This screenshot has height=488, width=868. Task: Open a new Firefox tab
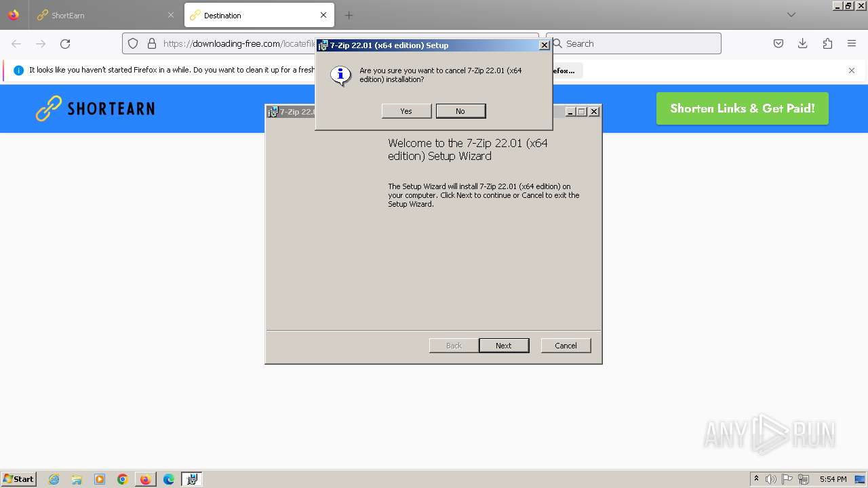point(349,15)
